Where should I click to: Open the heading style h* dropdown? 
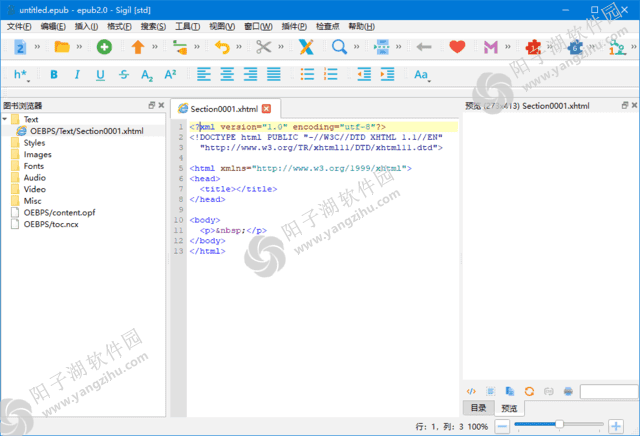click(21, 75)
